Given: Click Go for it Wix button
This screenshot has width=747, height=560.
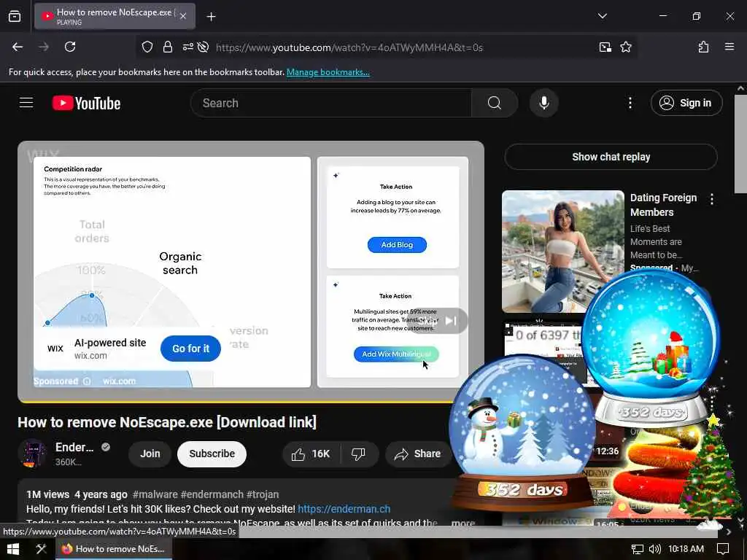Looking at the screenshot, I should coord(190,349).
